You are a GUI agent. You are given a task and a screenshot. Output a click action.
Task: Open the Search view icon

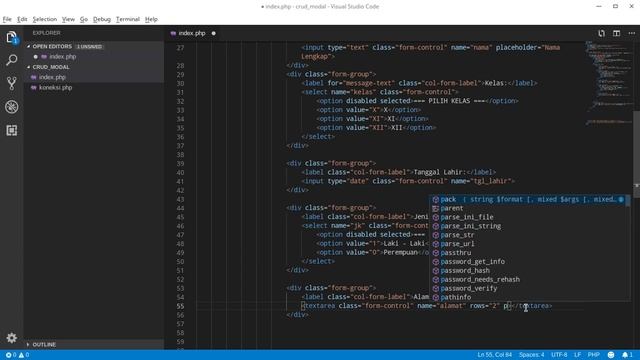11,60
